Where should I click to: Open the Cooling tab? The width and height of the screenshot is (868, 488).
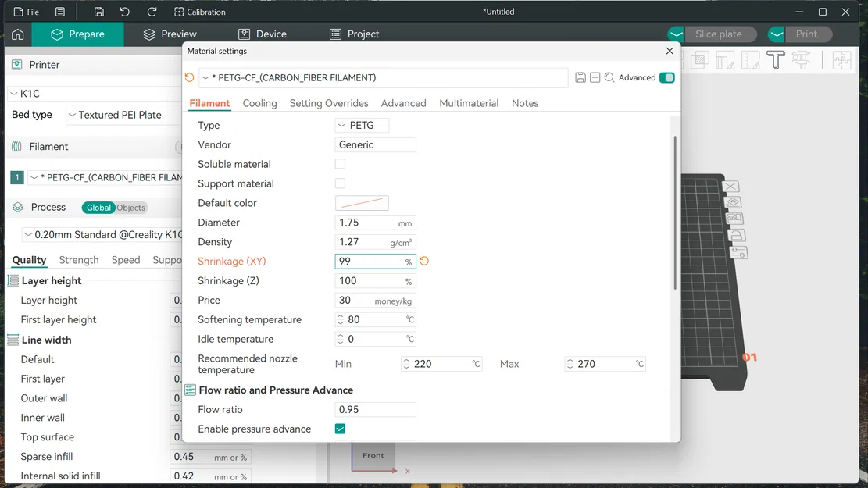pos(259,104)
